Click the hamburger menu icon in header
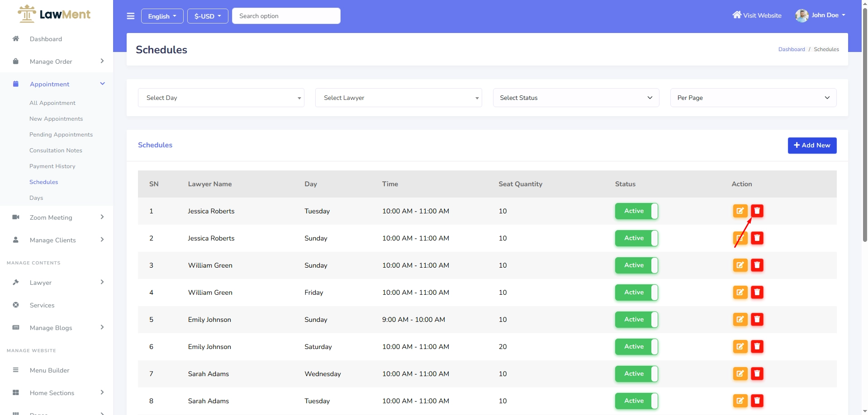The height and width of the screenshot is (415, 868). pyautogui.click(x=131, y=16)
